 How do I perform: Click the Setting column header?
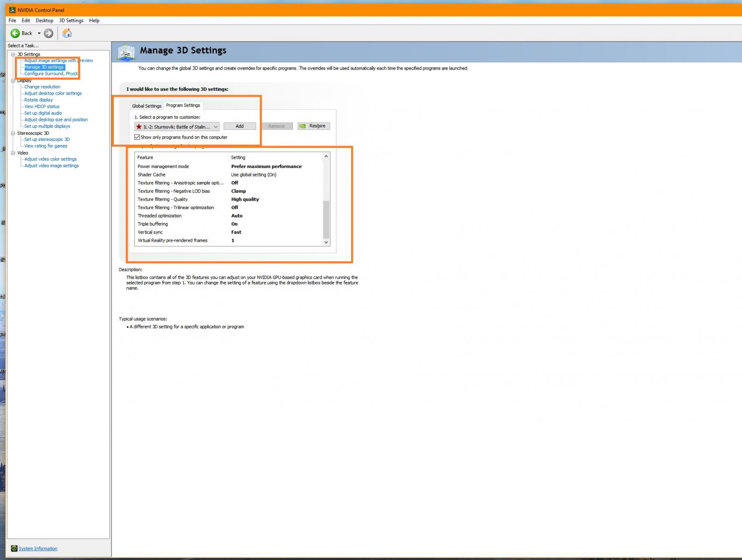(276, 158)
